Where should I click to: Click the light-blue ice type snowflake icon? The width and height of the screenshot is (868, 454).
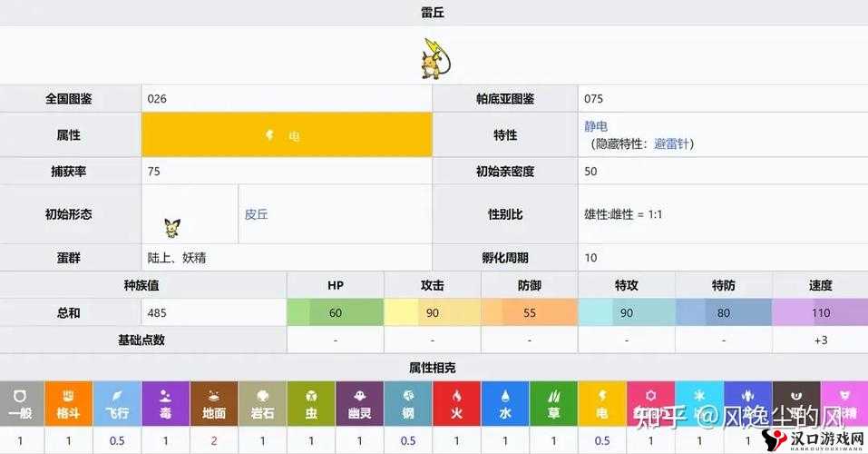(x=699, y=395)
